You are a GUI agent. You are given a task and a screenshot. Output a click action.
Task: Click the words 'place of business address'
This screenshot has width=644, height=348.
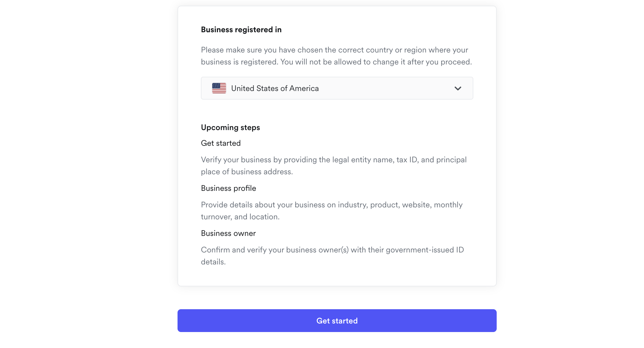coord(246,172)
